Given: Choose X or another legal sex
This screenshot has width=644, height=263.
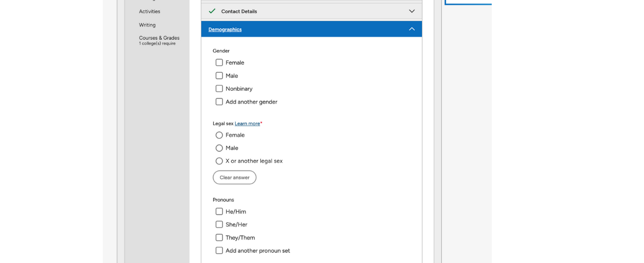Looking at the screenshot, I should click(x=219, y=161).
